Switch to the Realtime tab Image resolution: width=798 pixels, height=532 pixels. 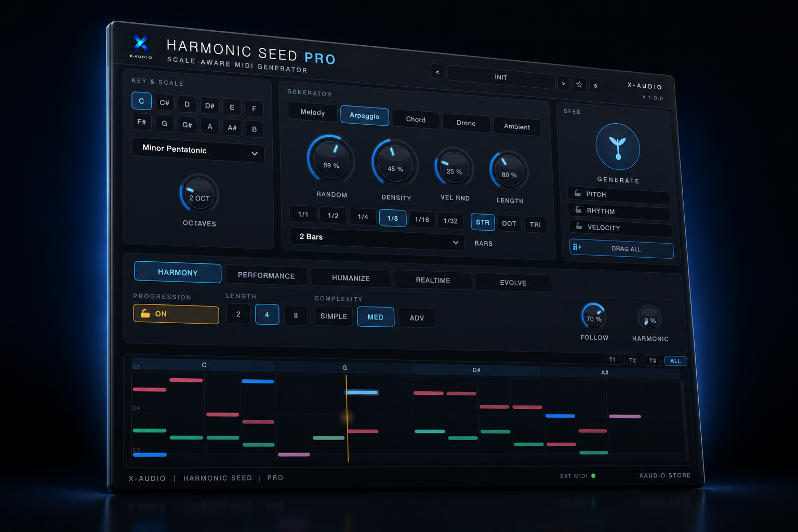433,281
